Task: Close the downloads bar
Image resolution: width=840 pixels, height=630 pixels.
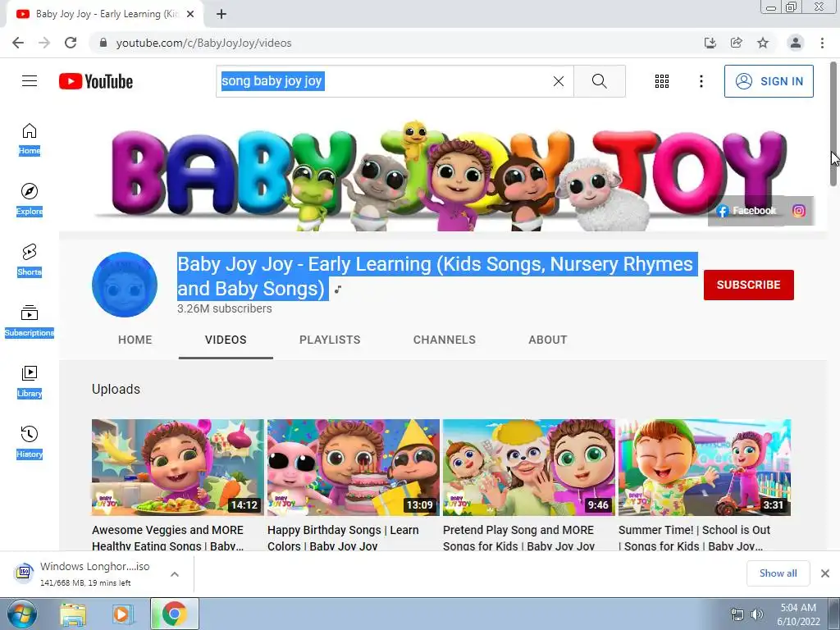Action: click(825, 573)
